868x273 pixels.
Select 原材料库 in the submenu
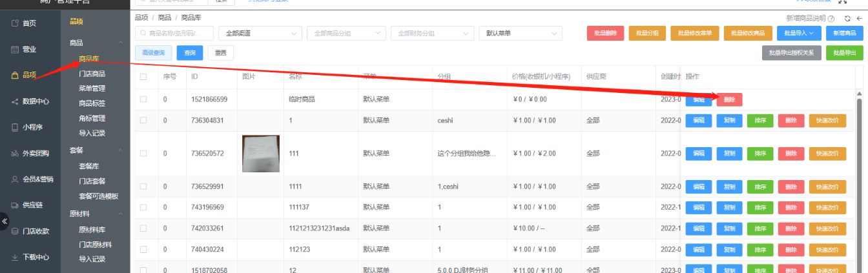click(x=92, y=229)
